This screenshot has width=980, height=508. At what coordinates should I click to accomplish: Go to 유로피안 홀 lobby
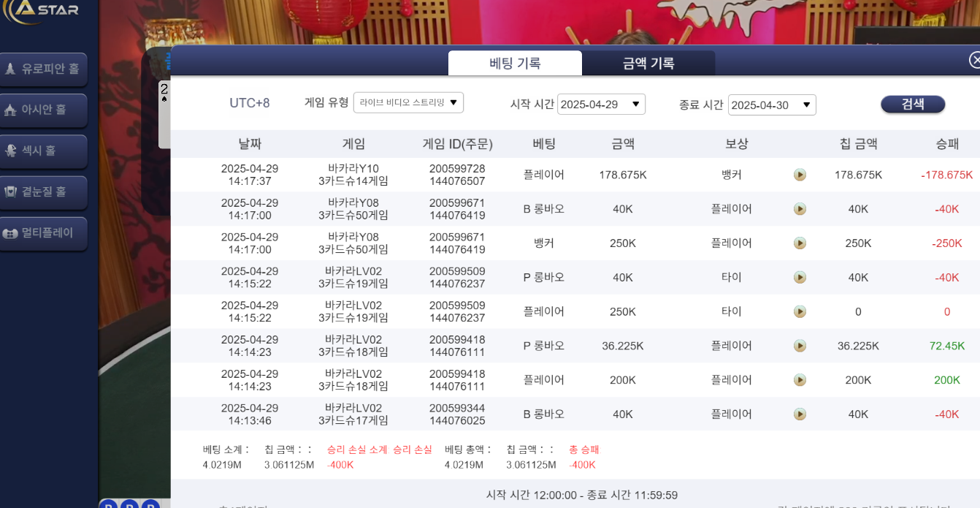click(43, 69)
